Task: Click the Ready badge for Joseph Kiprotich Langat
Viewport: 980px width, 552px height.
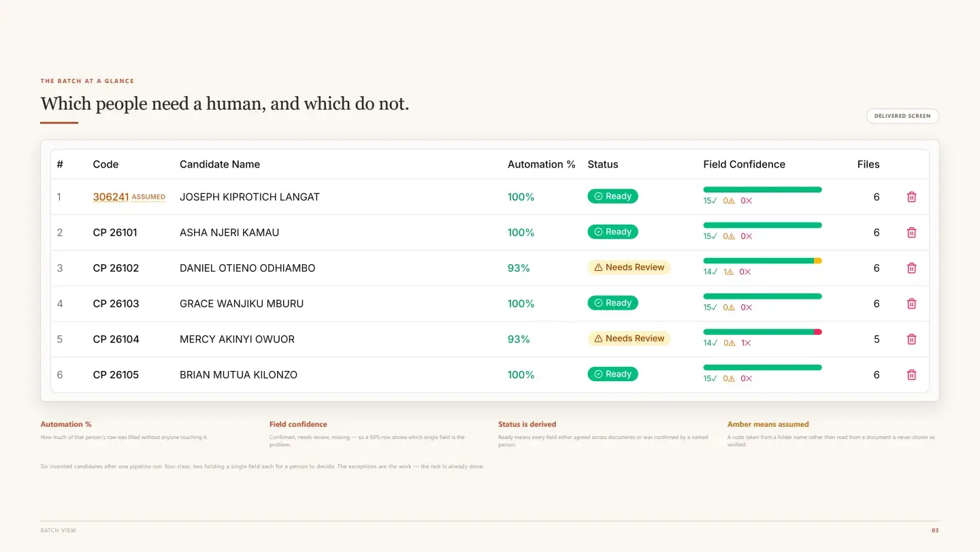Action: [612, 196]
